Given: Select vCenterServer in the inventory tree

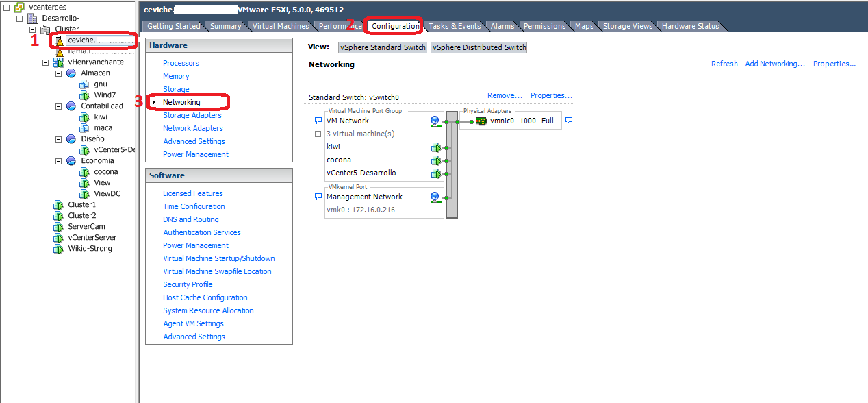Looking at the screenshot, I should (x=92, y=237).
